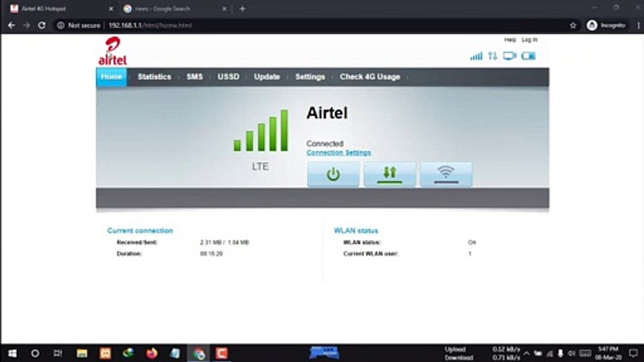Click the Incognito profile button

[606, 25]
